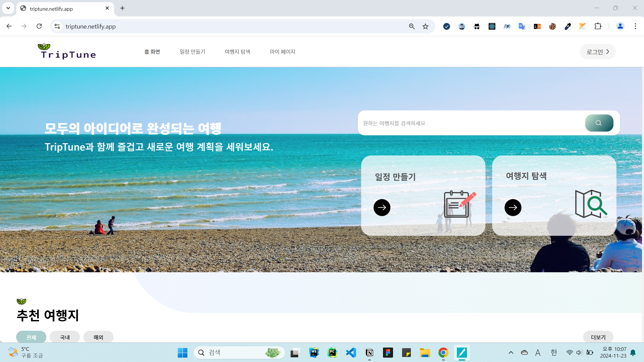
Task: Open the Chrome three-dot menu
Action: [635, 26]
